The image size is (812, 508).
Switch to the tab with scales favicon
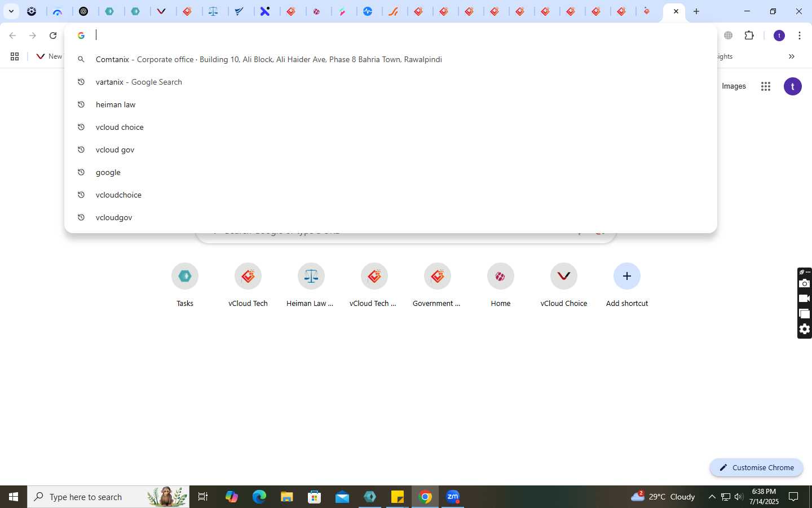coord(214,11)
